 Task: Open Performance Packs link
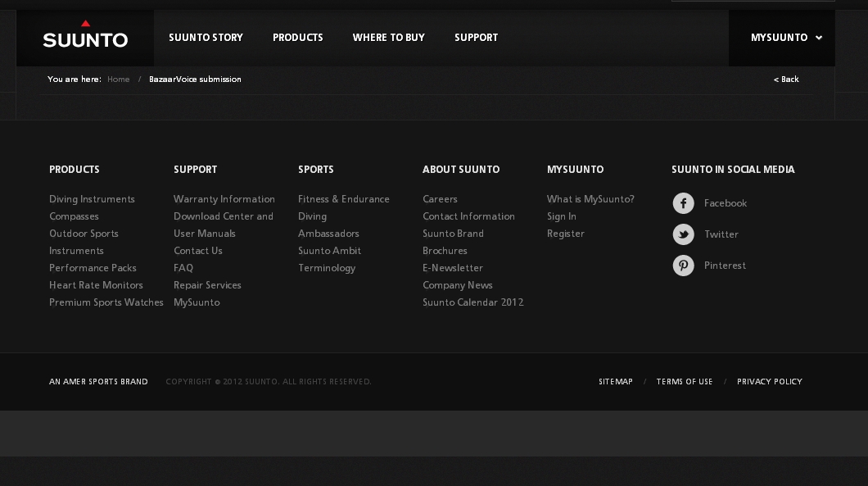(x=93, y=268)
